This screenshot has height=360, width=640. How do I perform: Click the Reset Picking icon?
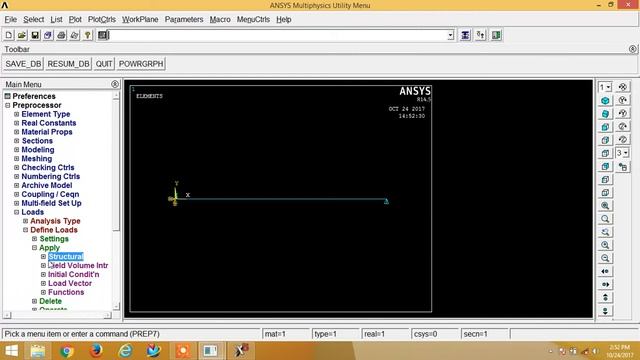point(480,35)
